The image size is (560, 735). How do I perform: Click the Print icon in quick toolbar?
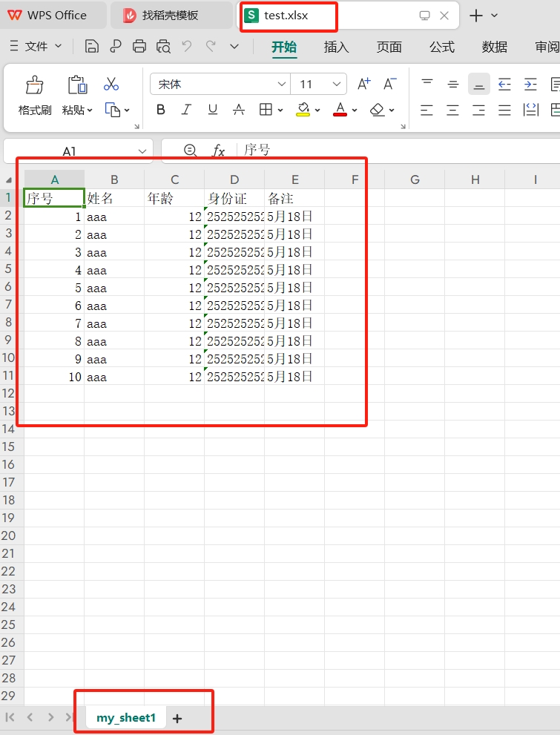click(139, 47)
